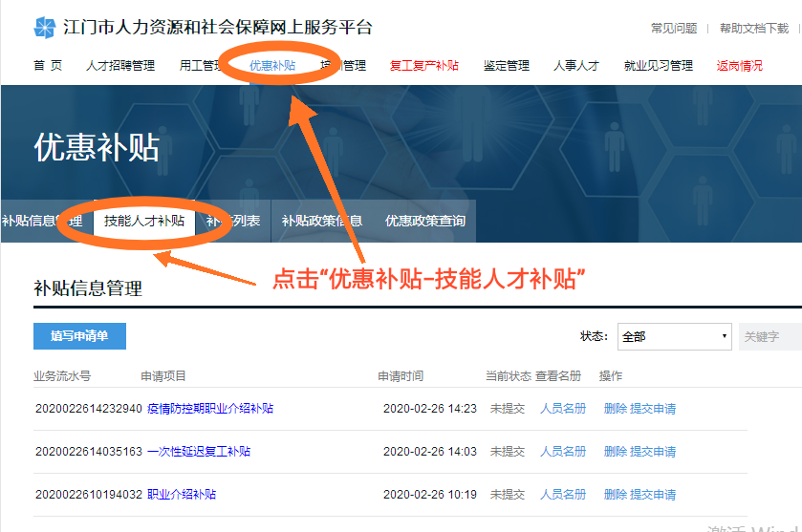Open 疫情防控期职业介绍补贴 application

pos(210,409)
